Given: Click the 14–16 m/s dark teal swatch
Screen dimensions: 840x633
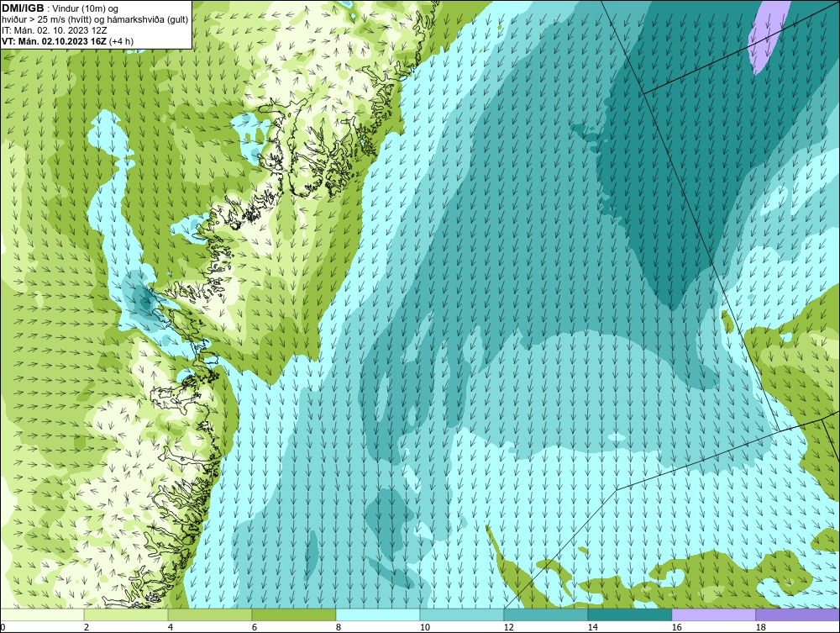Looking at the screenshot, I should pyautogui.click(x=629, y=615).
